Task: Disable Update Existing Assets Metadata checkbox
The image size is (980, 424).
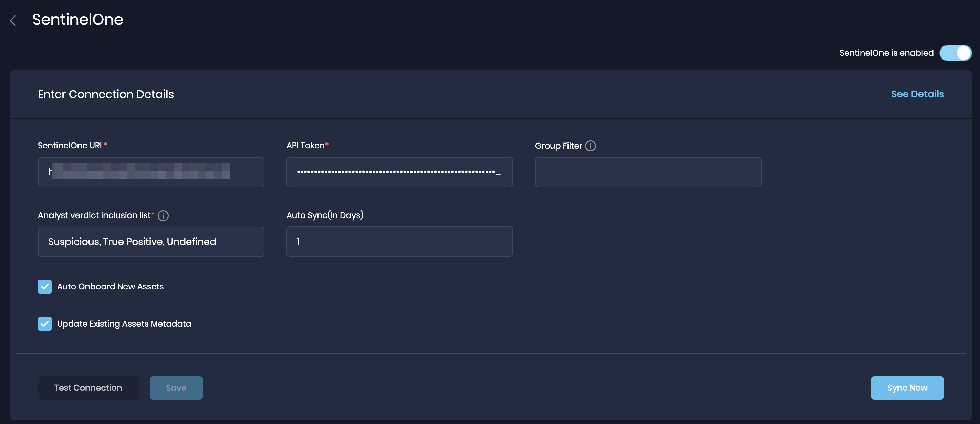Action: pos(44,324)
